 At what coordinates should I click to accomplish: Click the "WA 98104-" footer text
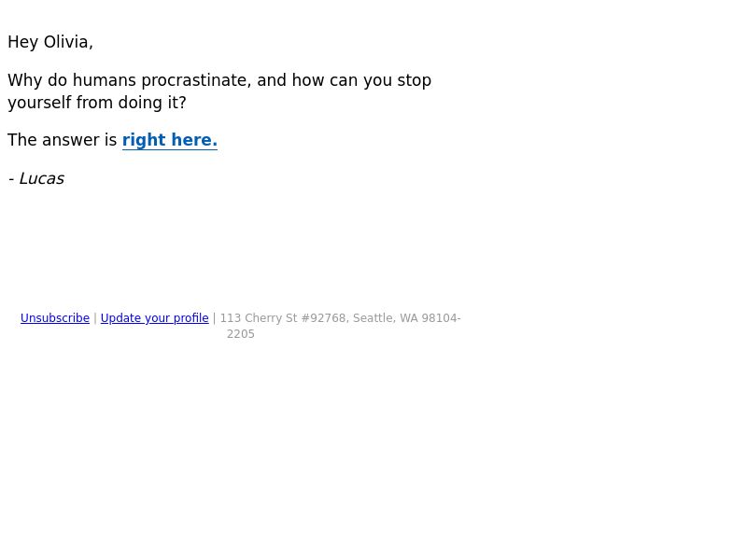[x=430, y=318]
